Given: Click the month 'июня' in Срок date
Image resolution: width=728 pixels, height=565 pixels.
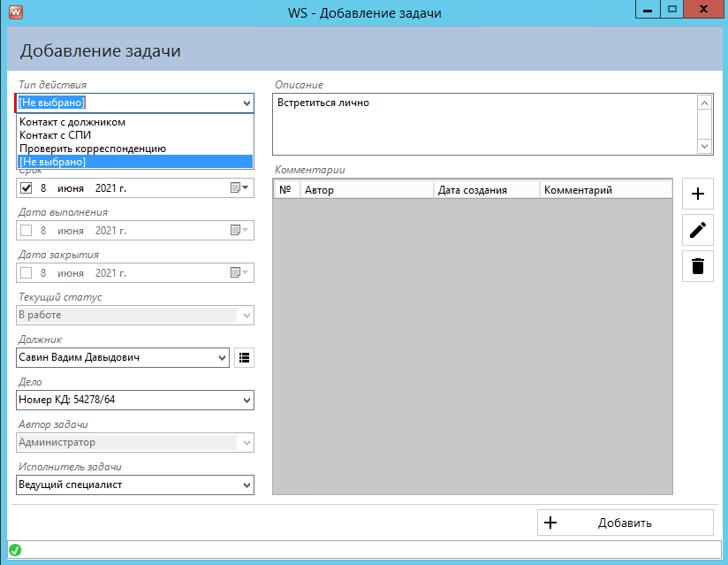Looking at the screenshot, I should pyautogui.click(x=71, y=188).
